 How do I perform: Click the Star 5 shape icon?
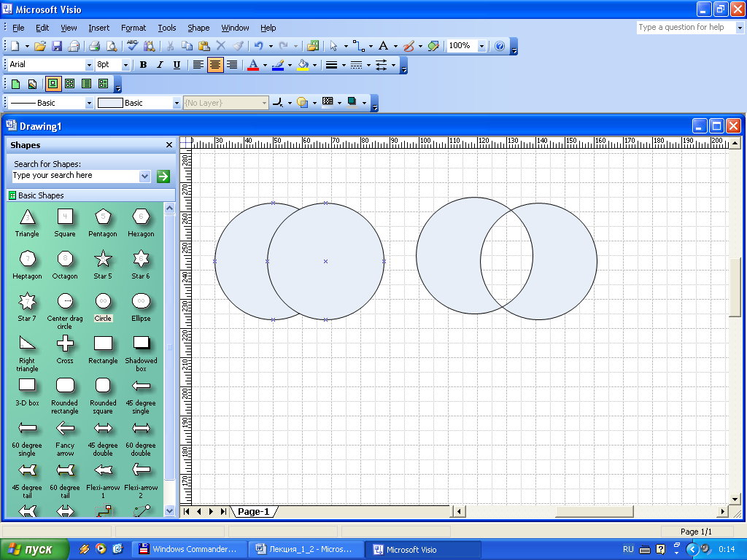pyautogui.click(x=103, y=259)
